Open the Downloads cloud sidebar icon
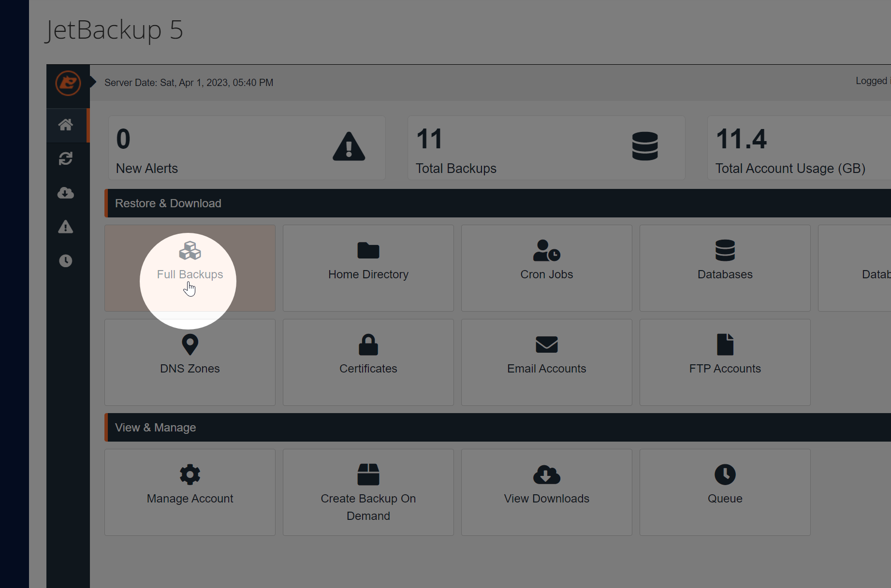Screen dimensions: 891x588 pos(66,193)
